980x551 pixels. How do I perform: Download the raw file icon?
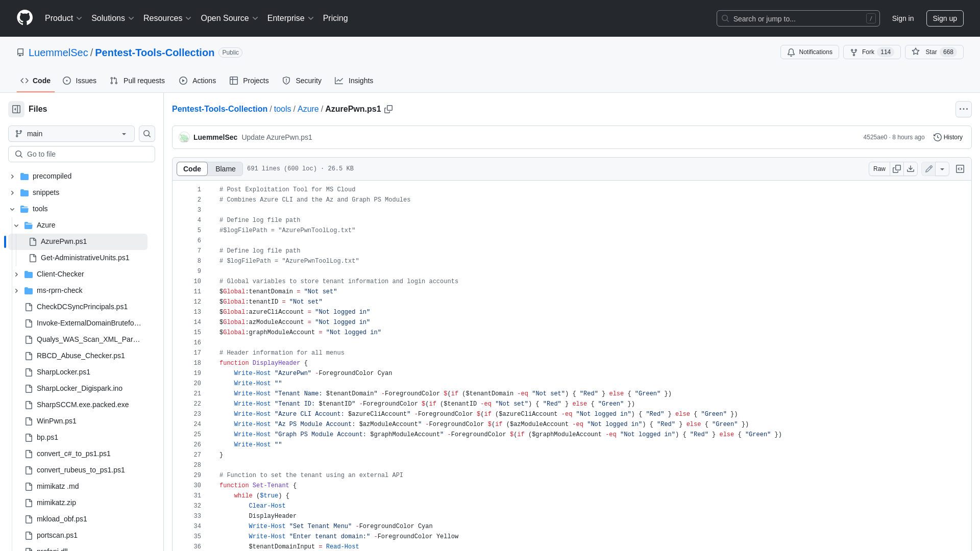[911, 169]
